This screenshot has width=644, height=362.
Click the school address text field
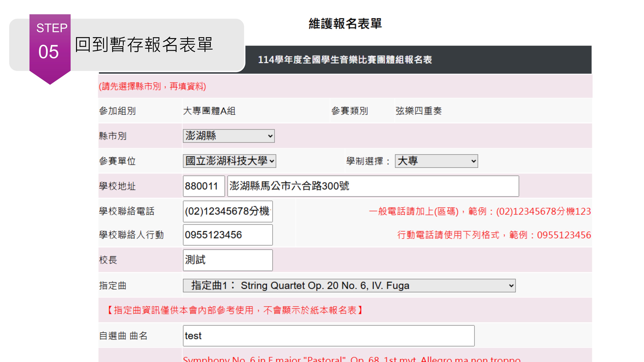pyautogui.click(x=373, y=186)
